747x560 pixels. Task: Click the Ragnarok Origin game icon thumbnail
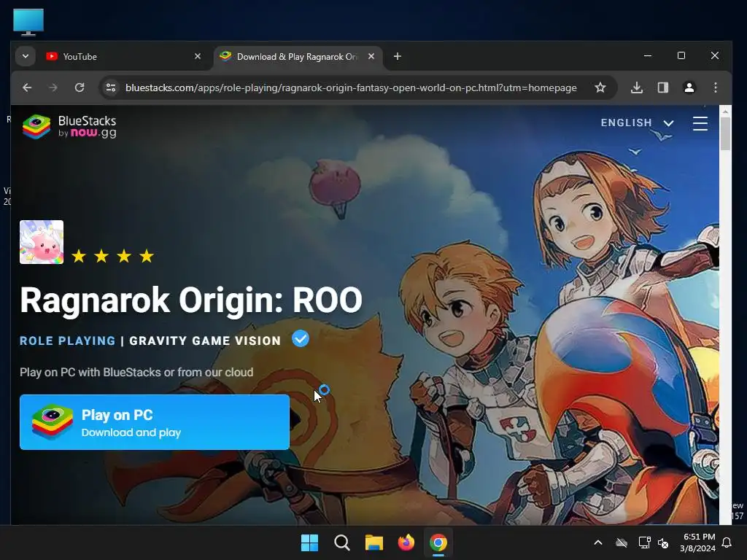coord(42,242)
